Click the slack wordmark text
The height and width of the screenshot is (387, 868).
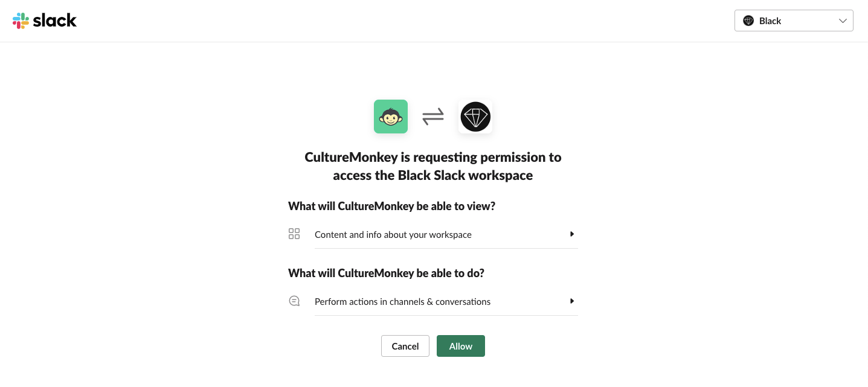(55, 21)
